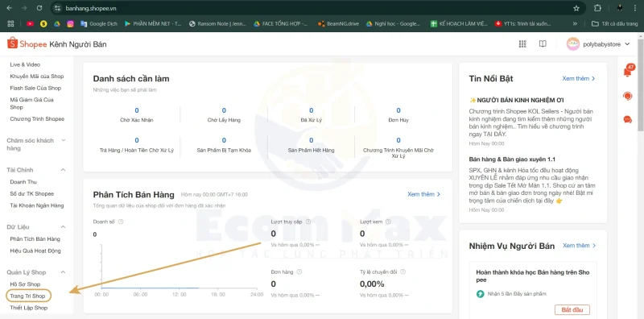Viewport: 644px width, 319px height.
Task: Open Số dư TK Shopee
Action: click(31, 193)
